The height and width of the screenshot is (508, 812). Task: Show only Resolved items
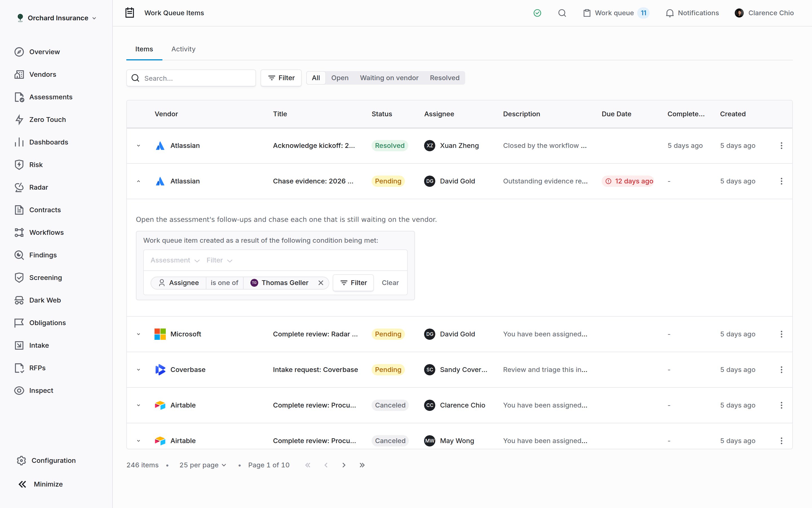click(445, 78)
